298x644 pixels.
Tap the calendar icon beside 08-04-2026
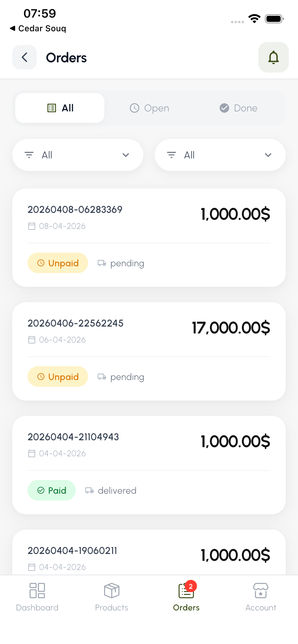[x=32, y=226]
